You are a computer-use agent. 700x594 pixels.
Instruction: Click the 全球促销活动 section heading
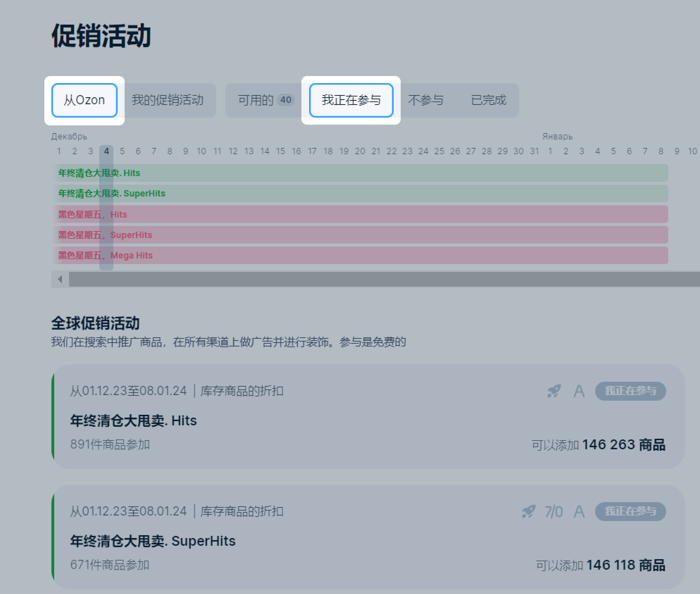click(x=95, y=323)
